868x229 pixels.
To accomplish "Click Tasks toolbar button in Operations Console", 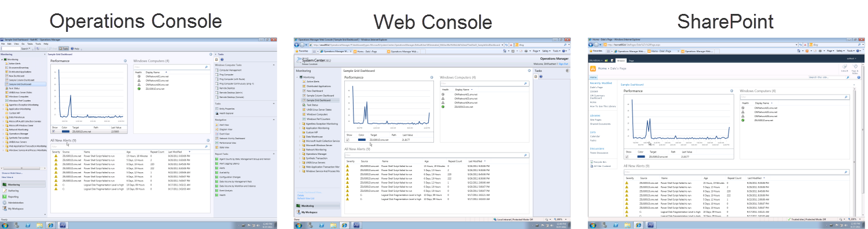I will 64,49.
